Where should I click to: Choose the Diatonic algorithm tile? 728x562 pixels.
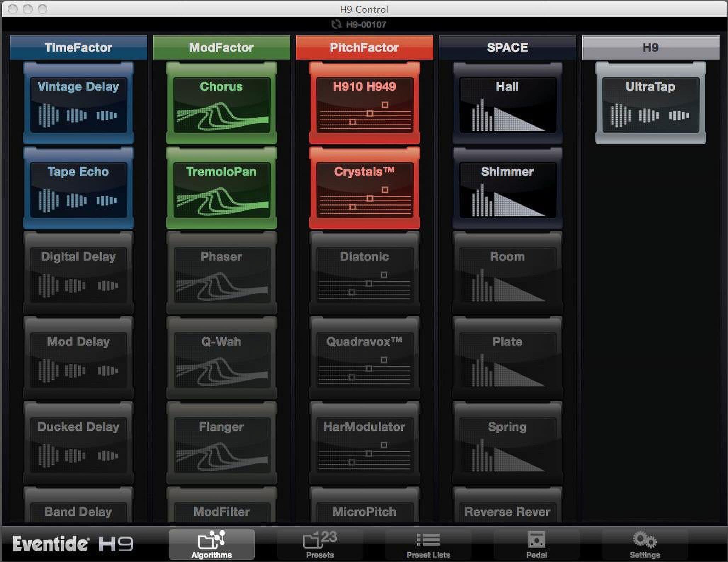(x=364, y=273)
